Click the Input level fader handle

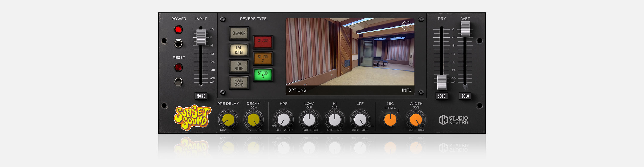[201, 37]
